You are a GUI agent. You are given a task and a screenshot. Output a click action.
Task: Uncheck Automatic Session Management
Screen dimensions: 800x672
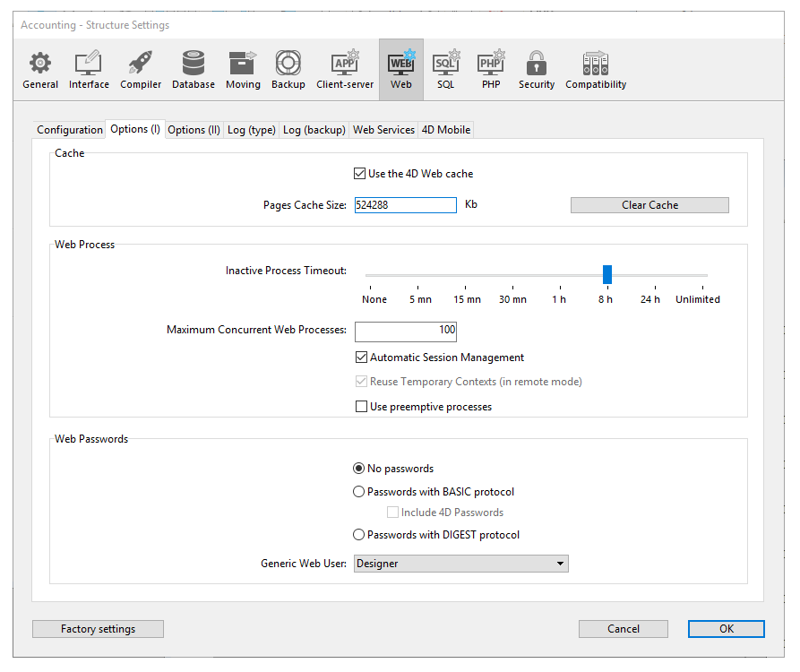362,358
